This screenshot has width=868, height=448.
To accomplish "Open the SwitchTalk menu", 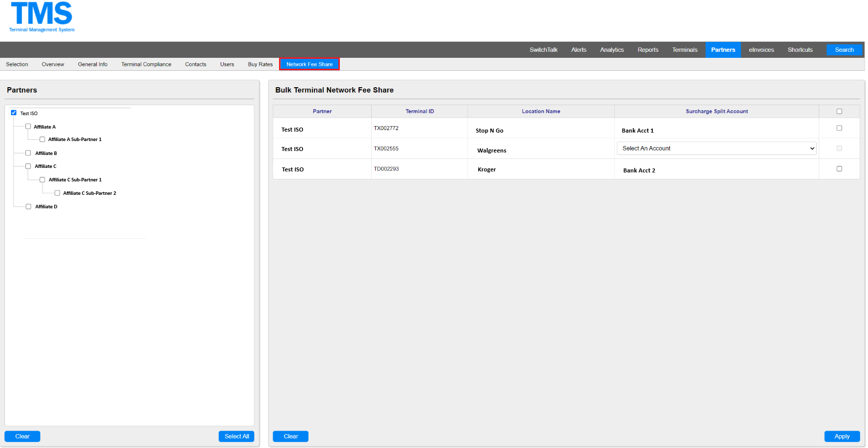I will pyautogui.click(x=543, y=50).
